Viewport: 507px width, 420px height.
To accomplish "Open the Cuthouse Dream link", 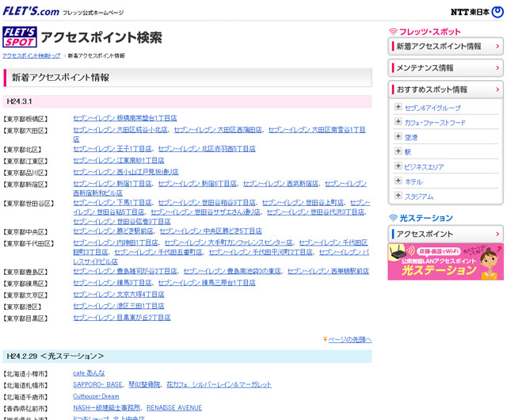I will pyautogui.click(x=96, y=396).
